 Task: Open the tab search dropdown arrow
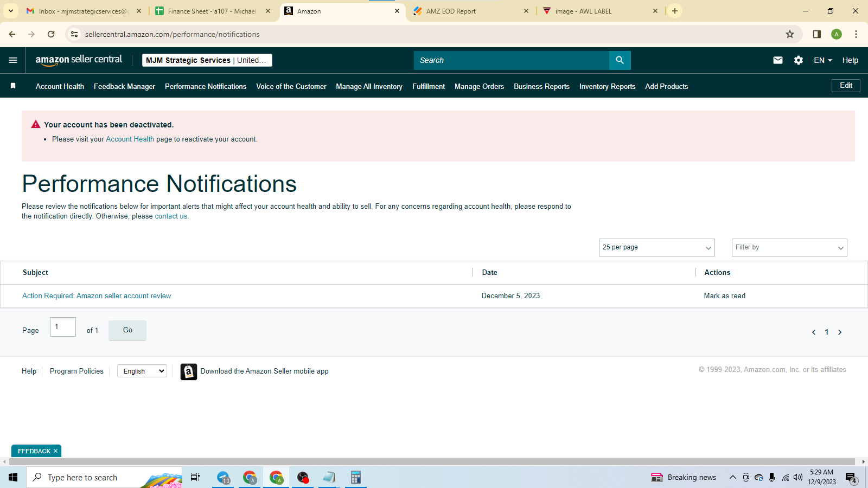[11, 11]
